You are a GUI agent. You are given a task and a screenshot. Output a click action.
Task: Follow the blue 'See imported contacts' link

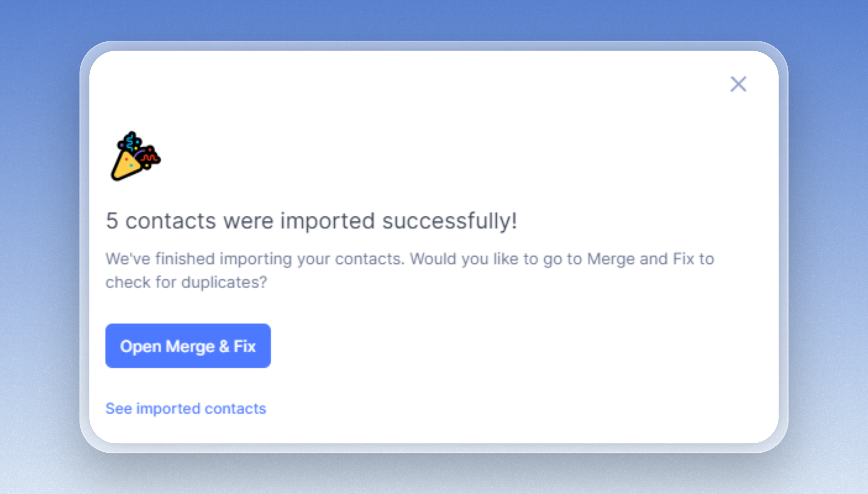coord(186,409)
